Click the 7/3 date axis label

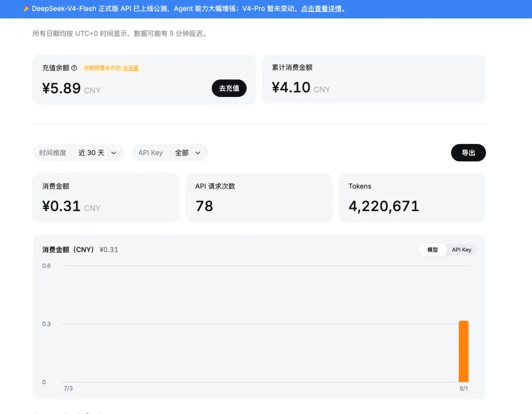[x=68, y=388]
